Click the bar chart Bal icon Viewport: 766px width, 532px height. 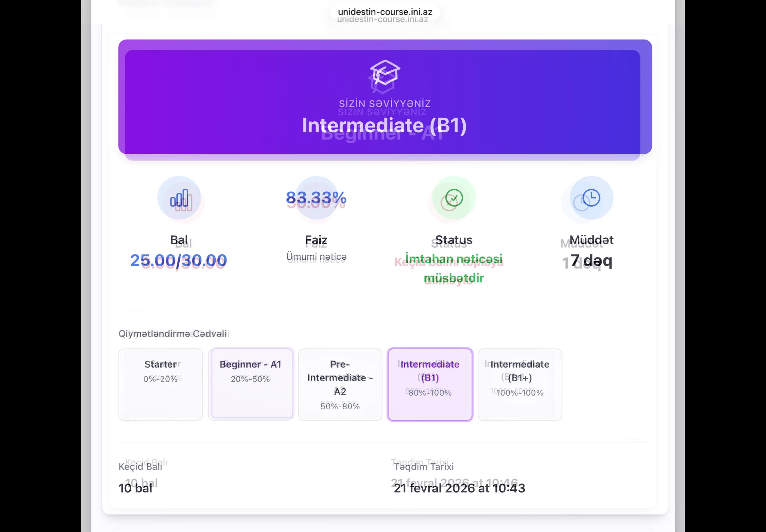[x=179, y=198]
